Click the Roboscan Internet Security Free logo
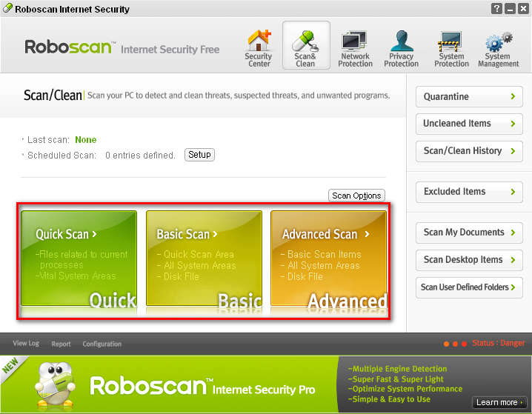 coord(122,47)
